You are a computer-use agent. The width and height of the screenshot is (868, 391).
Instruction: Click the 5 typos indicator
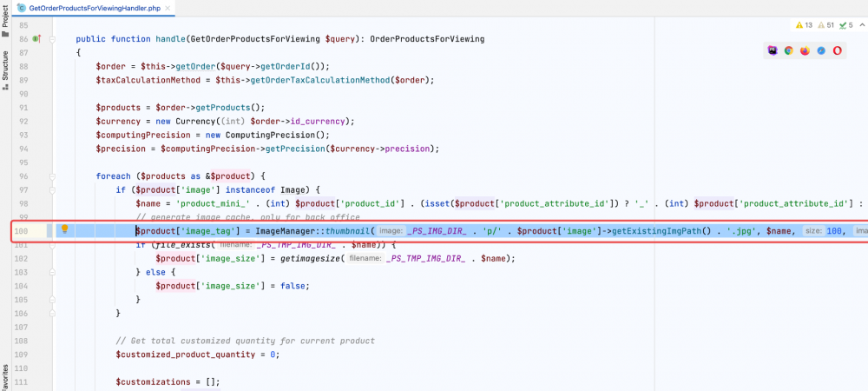coord(845,25)
